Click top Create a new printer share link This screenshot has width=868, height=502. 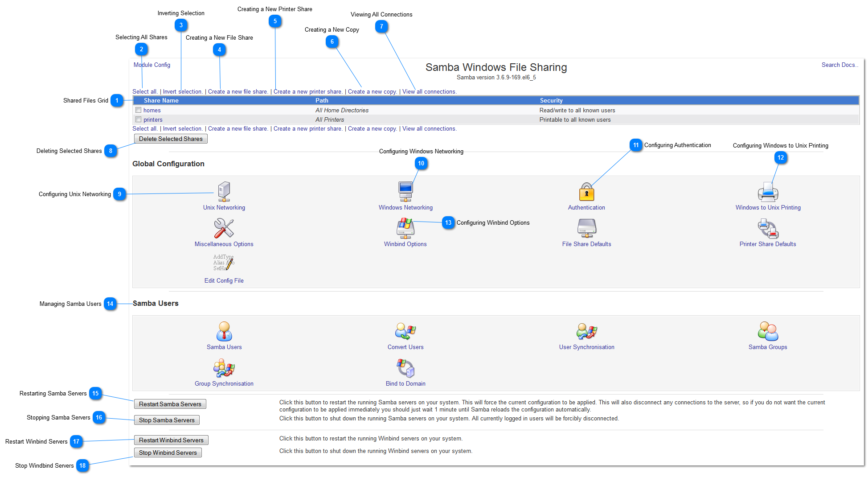(x=308, y=92)
